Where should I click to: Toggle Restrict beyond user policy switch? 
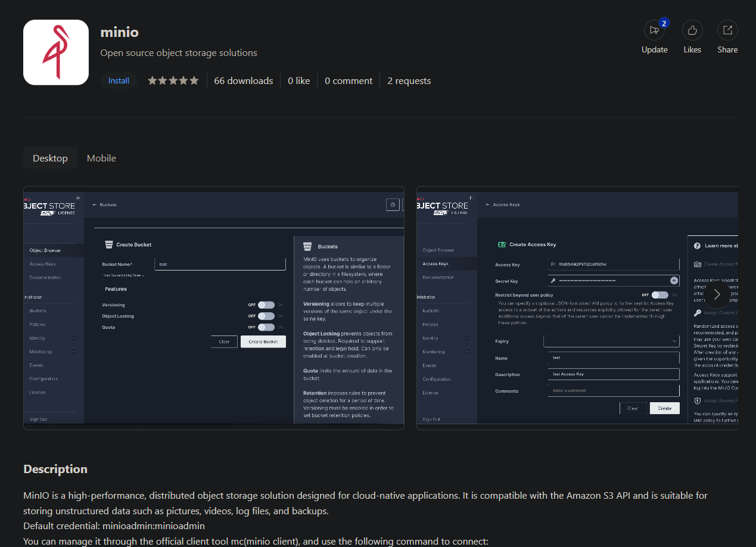coord(659,294)
